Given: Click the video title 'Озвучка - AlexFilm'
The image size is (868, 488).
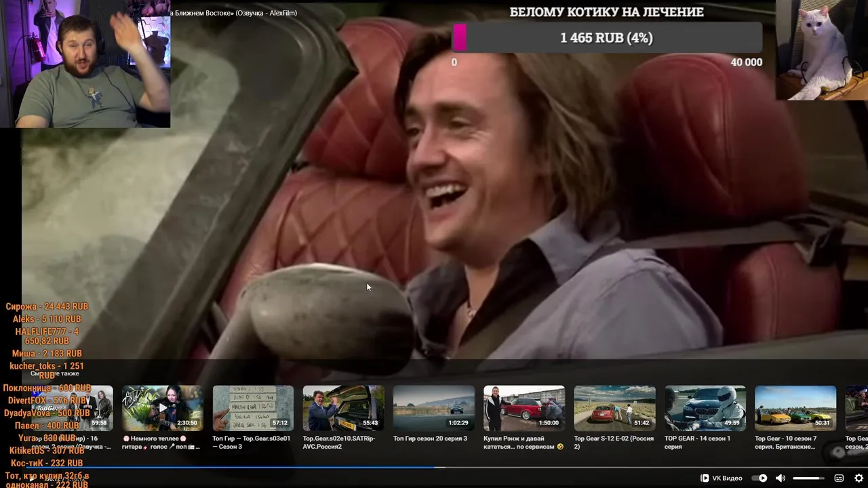Looking at the screenshot, I should 267,13.
